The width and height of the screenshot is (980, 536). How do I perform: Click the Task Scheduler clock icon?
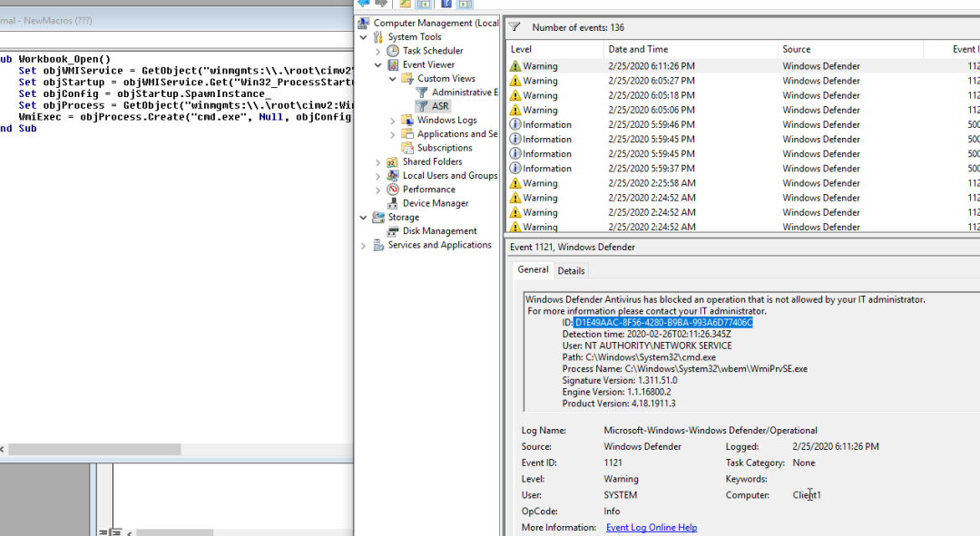pyautogui.click(x=393, y=51)
